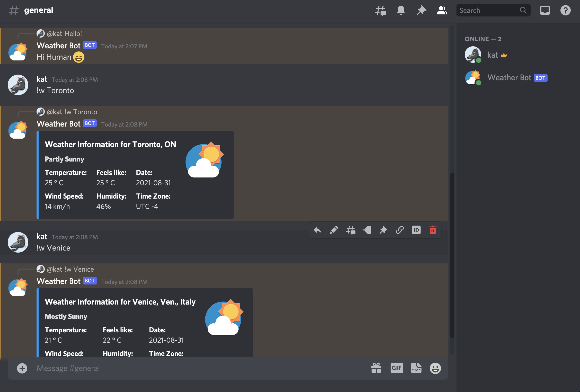Copy the message link
Viewport: 580px width, 392px height.
coord(400,230)
